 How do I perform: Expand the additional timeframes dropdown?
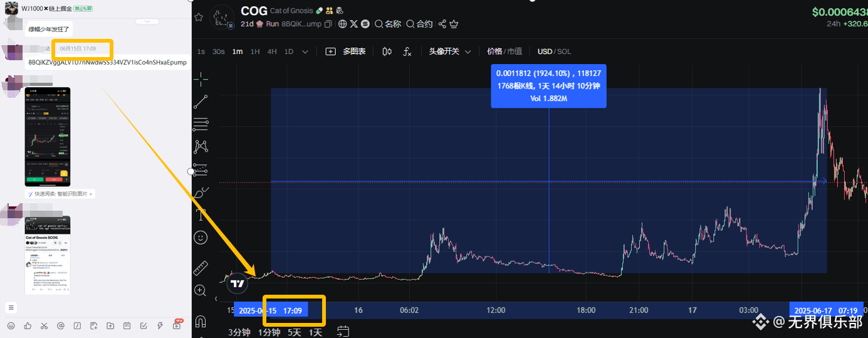pyautogui.click(x=305, y=51)
